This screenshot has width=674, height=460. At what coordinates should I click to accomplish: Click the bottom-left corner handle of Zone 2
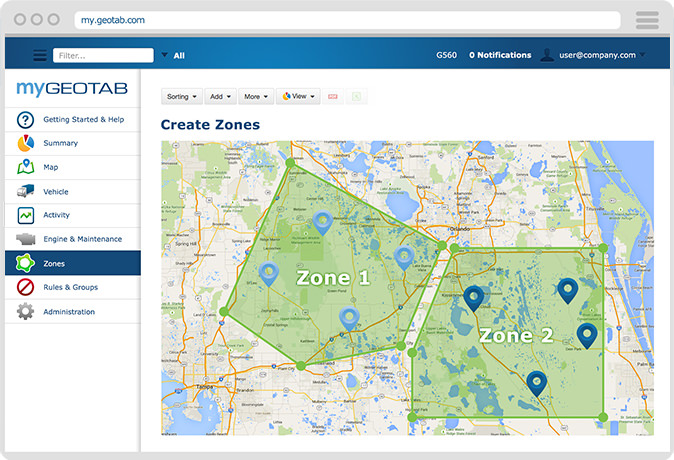412,417
